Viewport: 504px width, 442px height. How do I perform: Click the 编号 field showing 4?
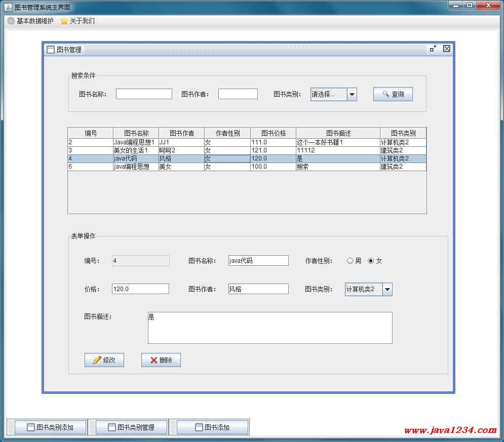tap(140, 261)
